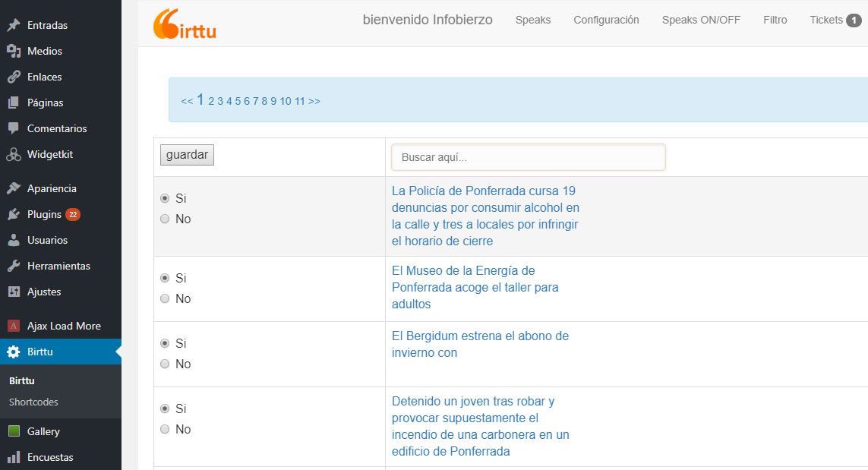Go to page 10 of results
This screenshot has width=868, height=470.
[285, 101]
